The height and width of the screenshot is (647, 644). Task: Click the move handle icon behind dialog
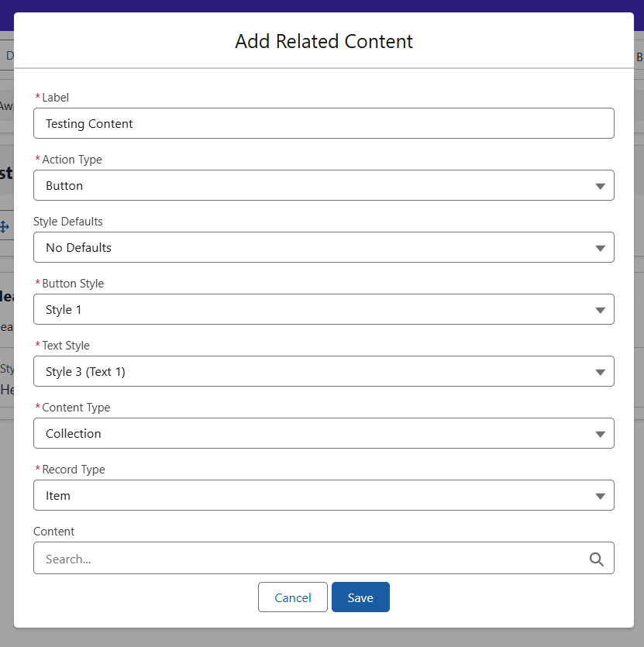tap(4, 227)
